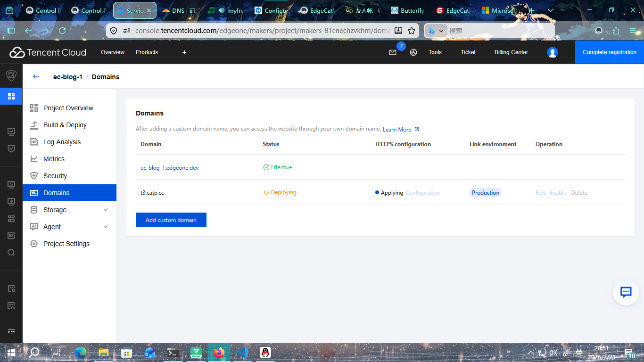Open the user account avatar
644x362 pixels.
(553, 52)
